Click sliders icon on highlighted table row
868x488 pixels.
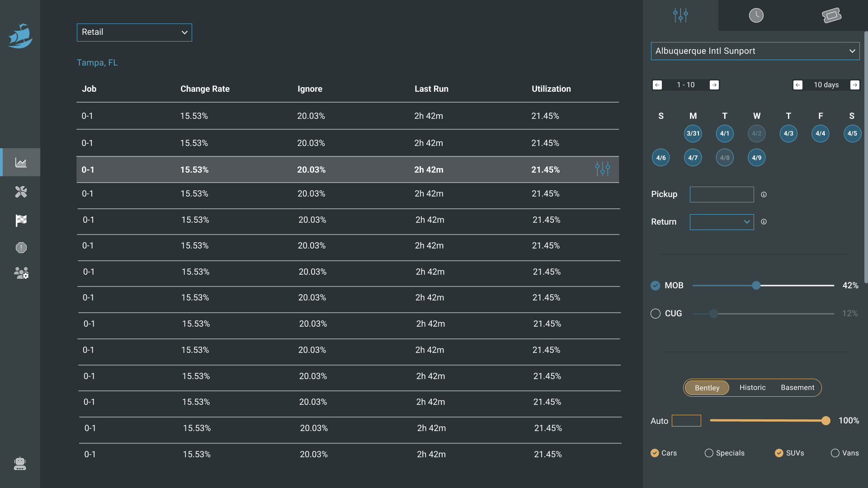[x=602, y=169]
